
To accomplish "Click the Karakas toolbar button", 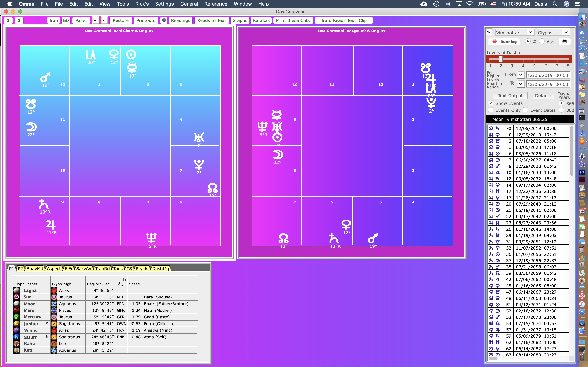I will pyautogui.click(x=261, y=20).
